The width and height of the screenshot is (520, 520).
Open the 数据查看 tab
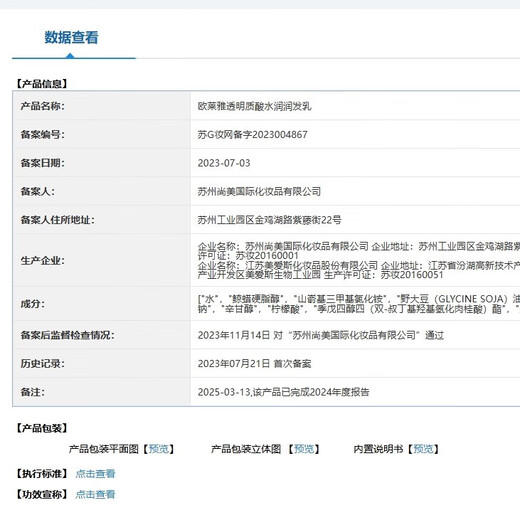click(x=71, y=37)
